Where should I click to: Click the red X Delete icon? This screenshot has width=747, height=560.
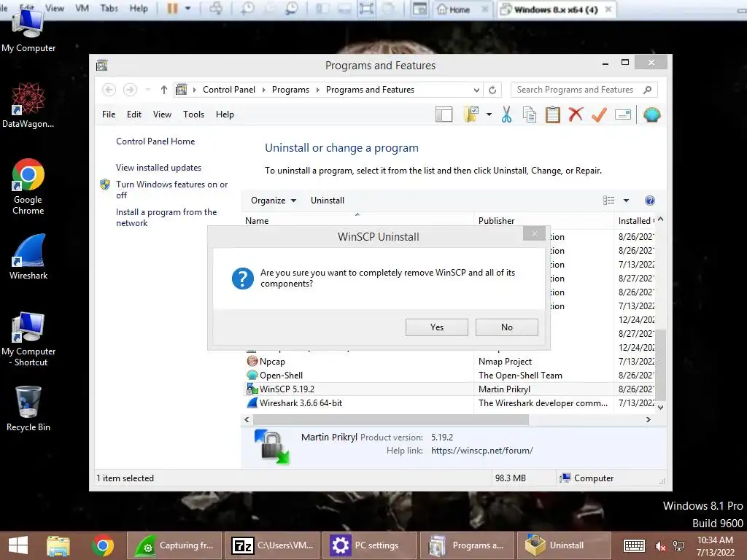point(576,114)
